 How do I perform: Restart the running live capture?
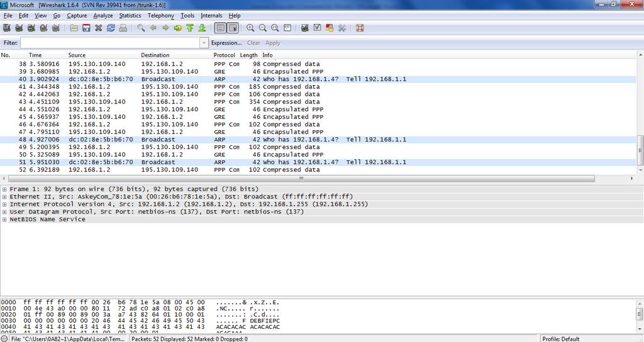coord(56,28)
